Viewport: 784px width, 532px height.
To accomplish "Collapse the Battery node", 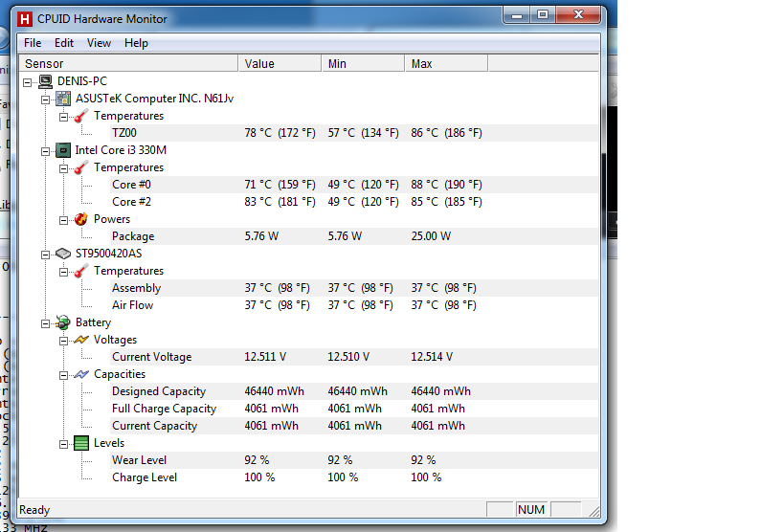I will 46,323.
